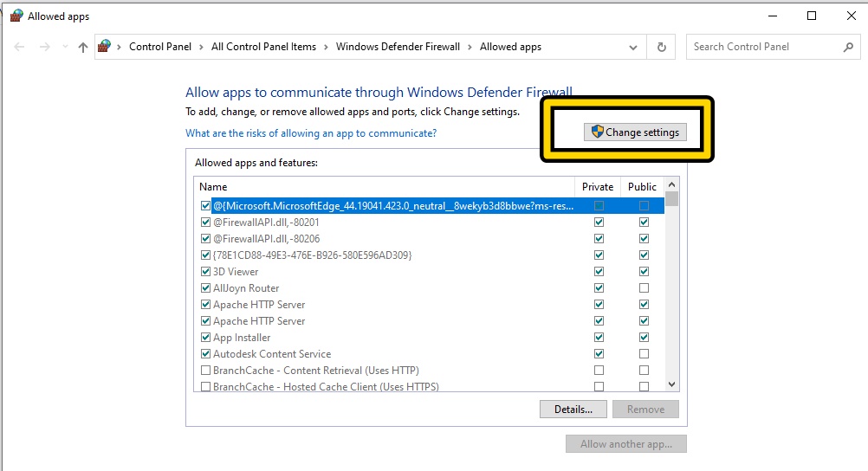Toggle @FirewallAPI.dll,-80206 name checkbox
868x471 pixels.
(x=205, y=239)
